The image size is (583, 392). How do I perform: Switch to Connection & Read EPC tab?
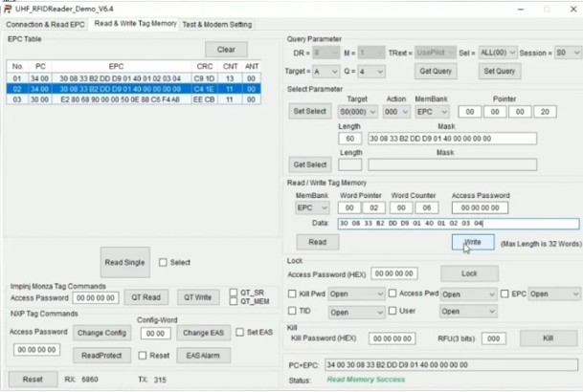coord(45,23)
